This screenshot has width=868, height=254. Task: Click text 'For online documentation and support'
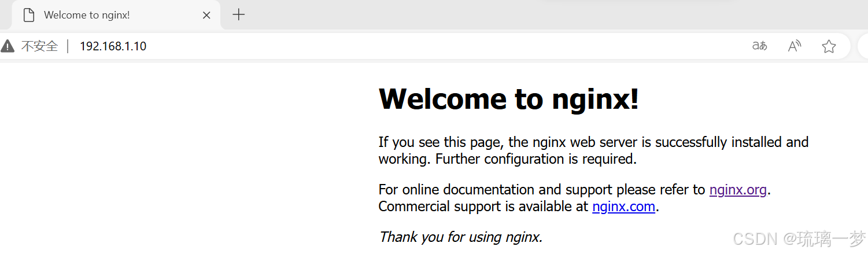[496, 190]
